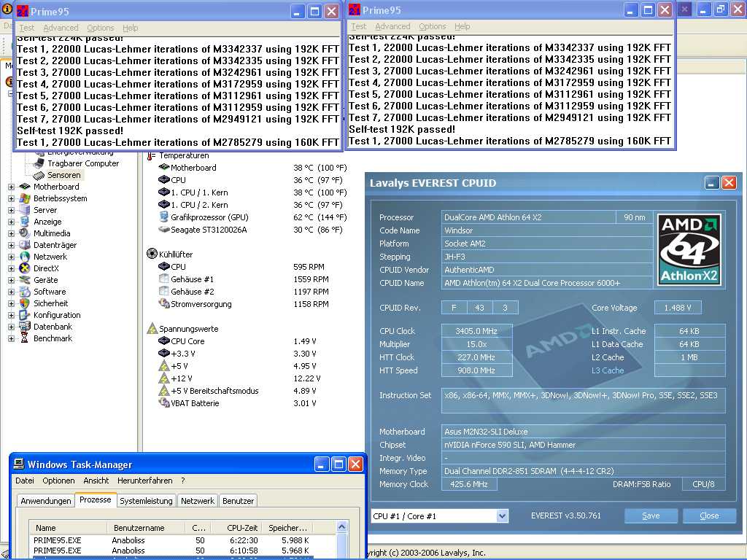Image resolution: width=747 pixels, height=560 pixels.
Task: Click the Geräte tree item
Action: pos(46,280)
